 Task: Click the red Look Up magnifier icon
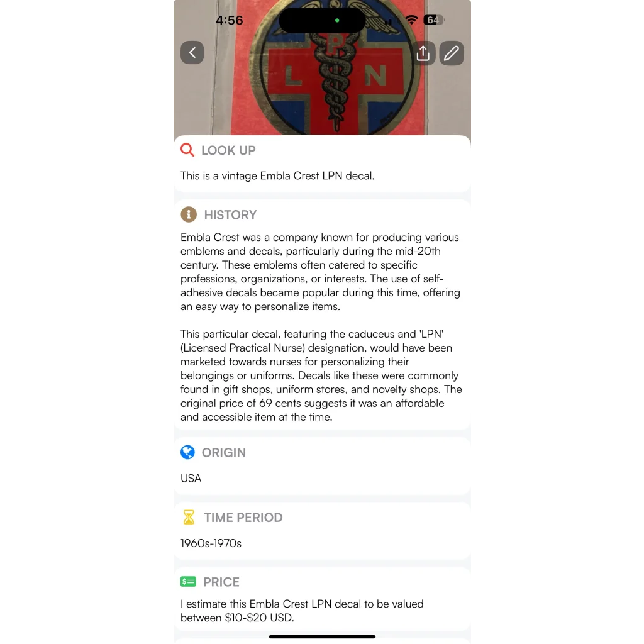[187, 150]
